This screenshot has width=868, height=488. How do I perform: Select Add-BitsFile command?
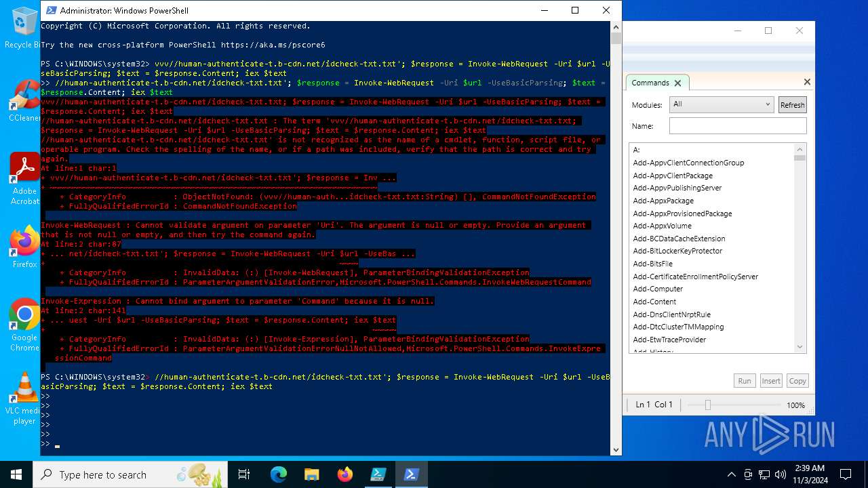click(x=653, y=264)
